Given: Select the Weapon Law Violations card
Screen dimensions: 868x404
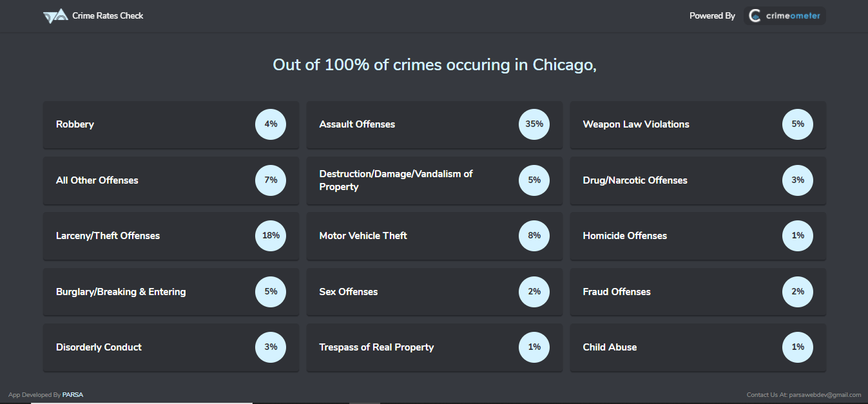Looking at the screenshot, I should coord(698,124).
